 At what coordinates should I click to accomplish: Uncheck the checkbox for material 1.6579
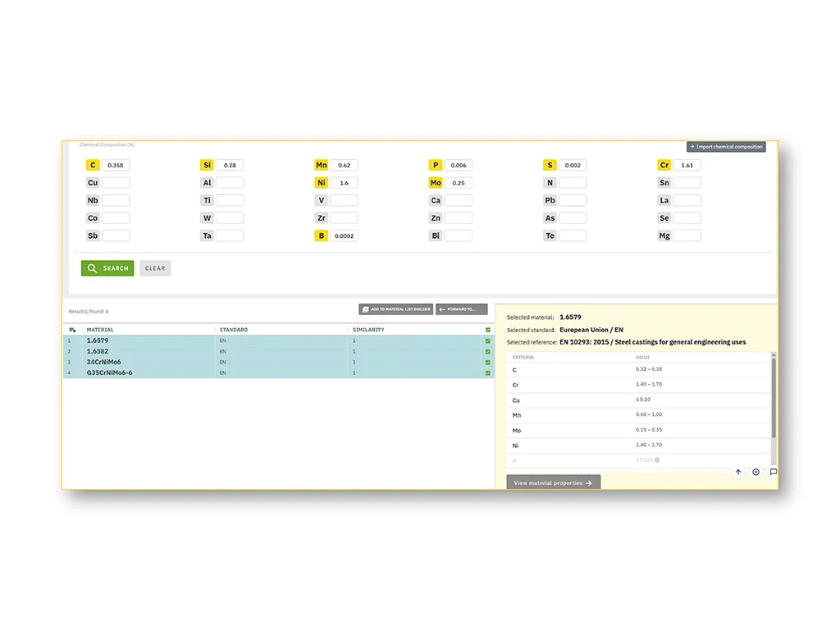click(x=488, y=340)
